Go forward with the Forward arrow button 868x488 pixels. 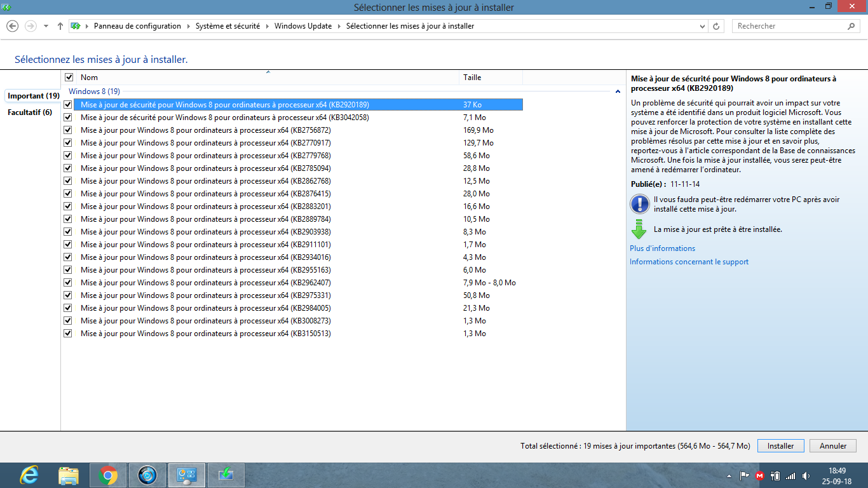point(31,26)
